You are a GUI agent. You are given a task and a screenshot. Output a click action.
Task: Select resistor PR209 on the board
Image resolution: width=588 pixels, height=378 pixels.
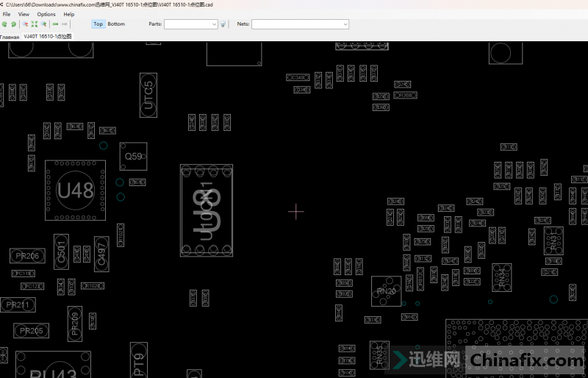[x=75, y=324]
